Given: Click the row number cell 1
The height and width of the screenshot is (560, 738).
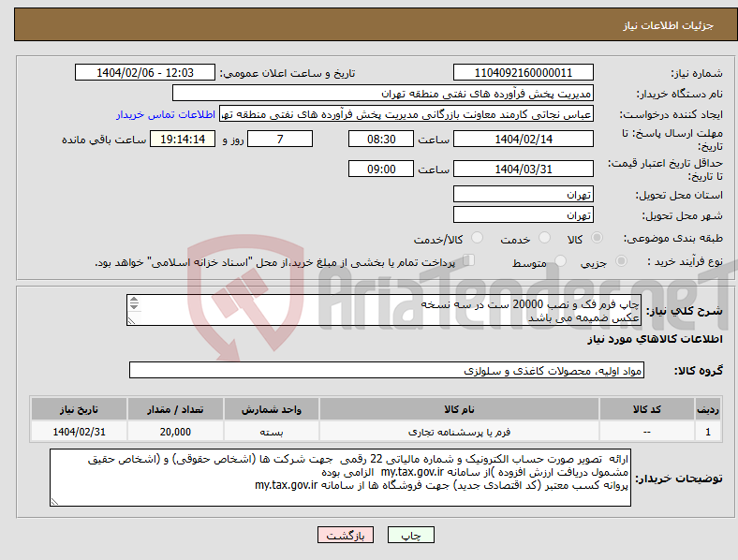Looking at the screenshot, I should click(708, 432).
